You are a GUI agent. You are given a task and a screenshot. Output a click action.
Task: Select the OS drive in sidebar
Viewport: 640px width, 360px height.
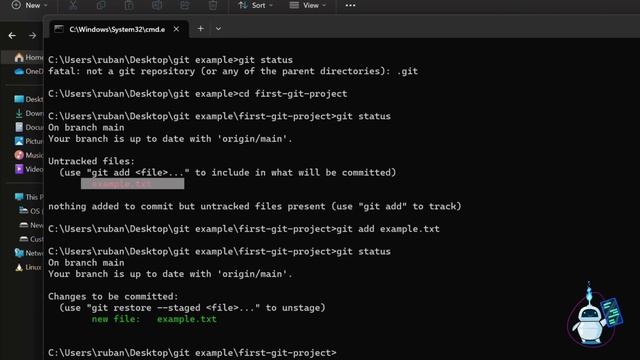tap(31, 211)
